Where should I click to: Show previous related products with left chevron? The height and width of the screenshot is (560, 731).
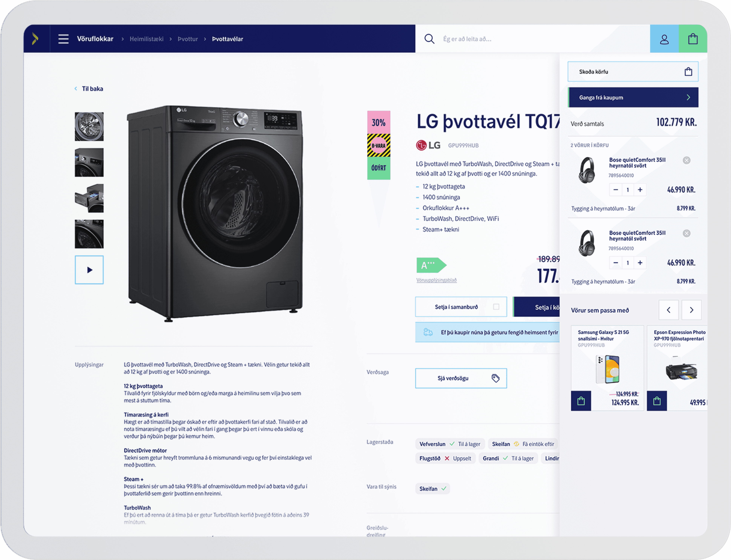point(668,310)
